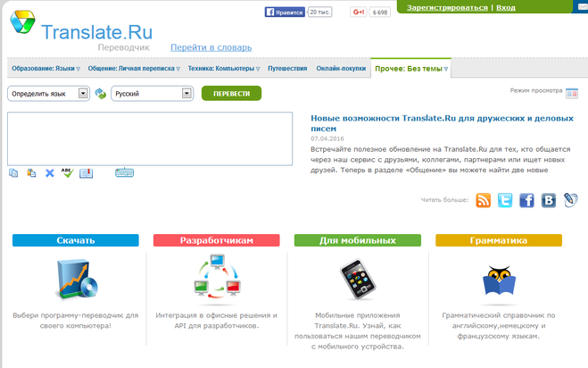Switch to the Онлайн-покупки tab
Viewport: 588px width, 368px height.
coord(341,69)
